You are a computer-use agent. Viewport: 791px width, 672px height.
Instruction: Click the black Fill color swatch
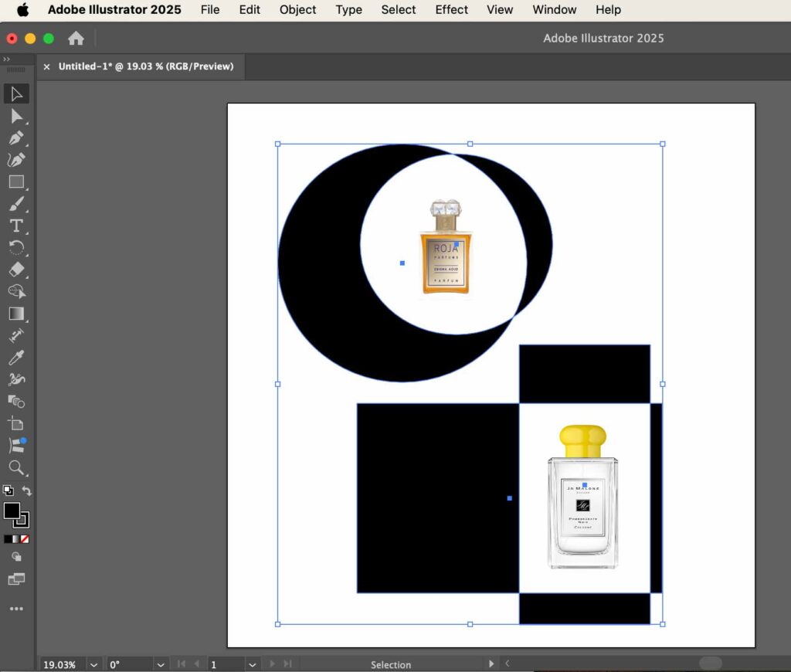12,511
